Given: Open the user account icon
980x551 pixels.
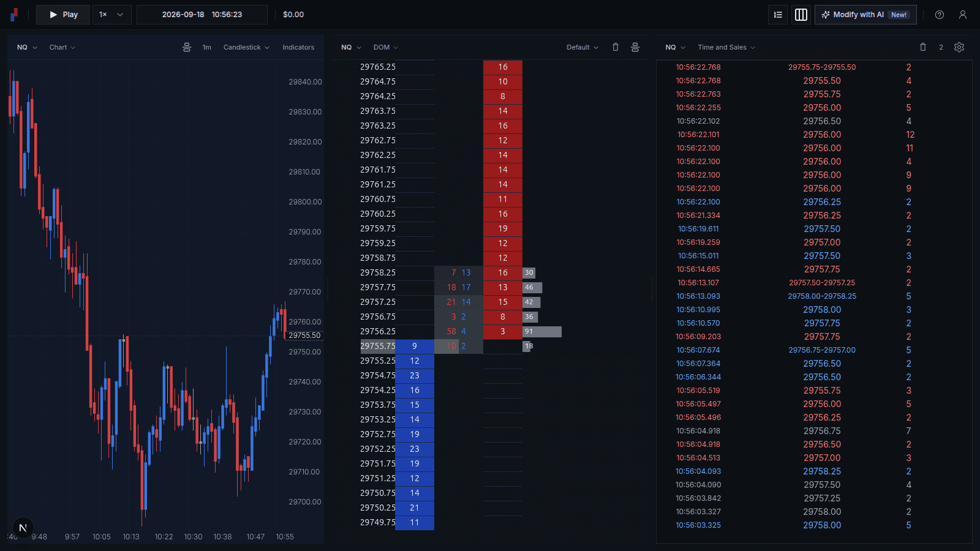Looking at the screenshot, I should click(963, 15).
